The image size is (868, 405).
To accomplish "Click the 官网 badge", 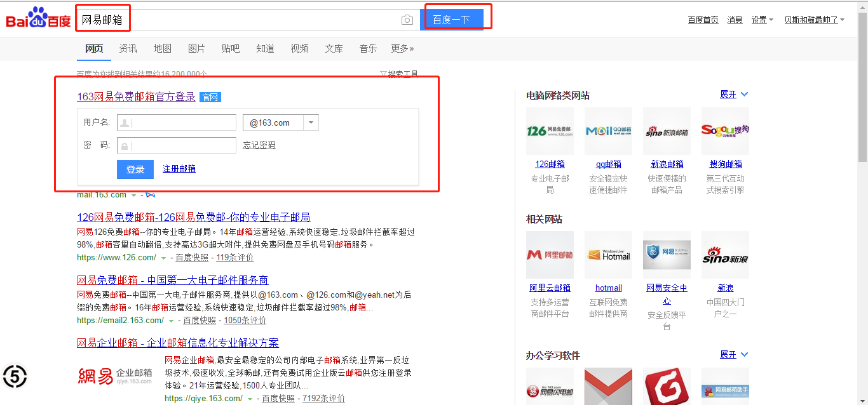I will pos(210,97).
